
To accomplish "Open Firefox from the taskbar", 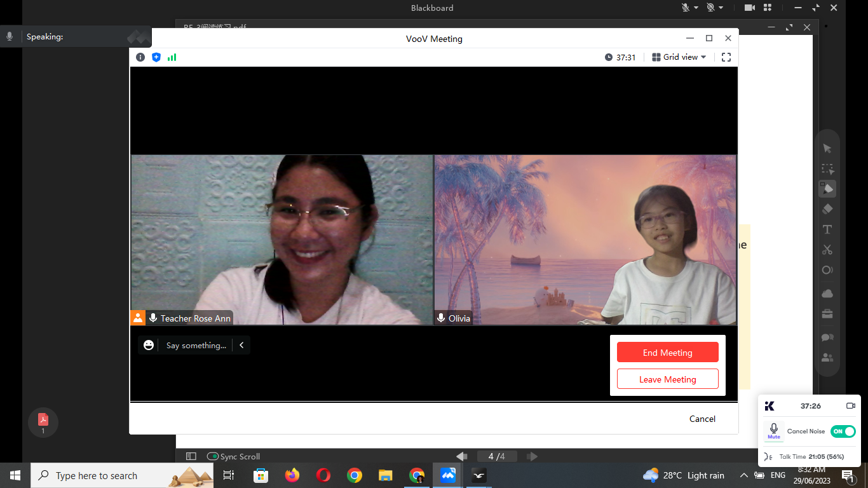I will (x=292, y=475).
